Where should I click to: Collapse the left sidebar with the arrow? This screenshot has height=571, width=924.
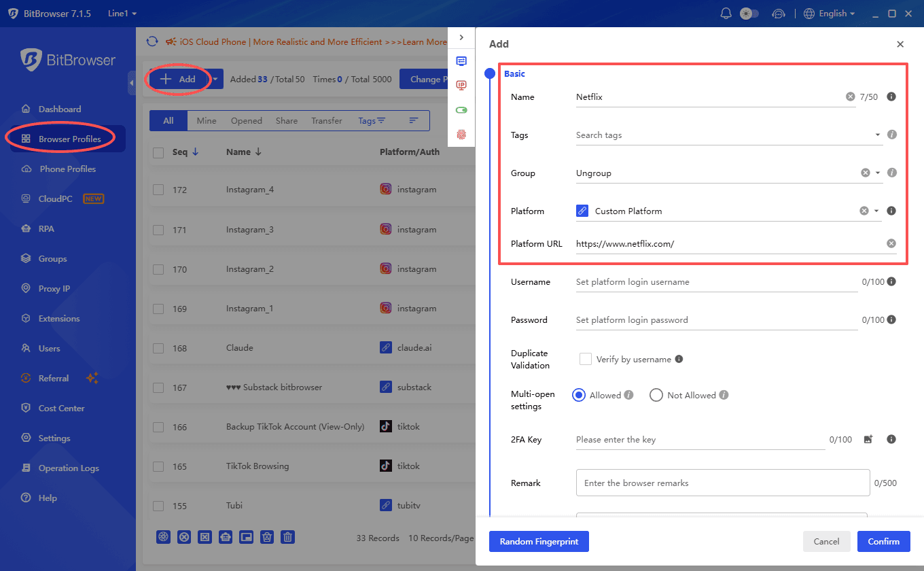pos(131,83)
